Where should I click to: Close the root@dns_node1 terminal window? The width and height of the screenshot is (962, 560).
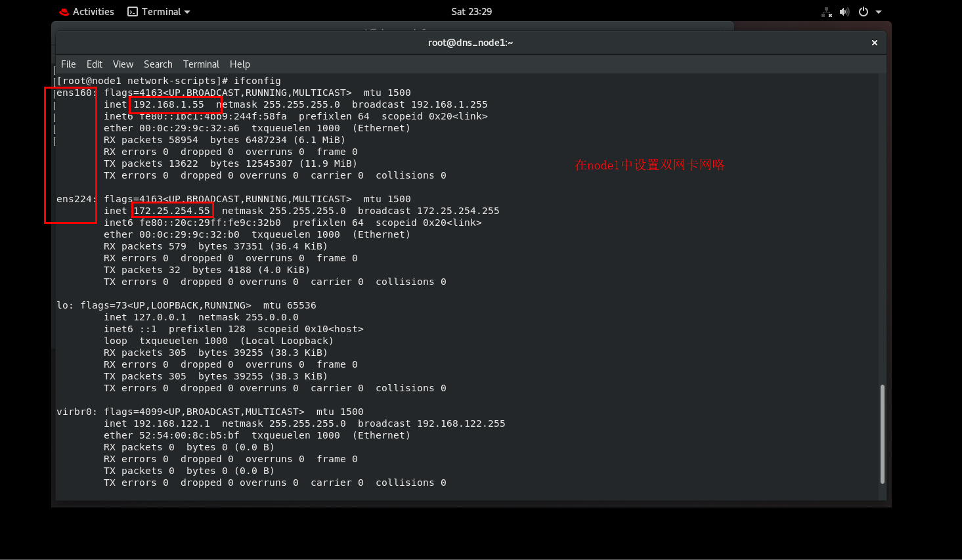click(875, 43)
